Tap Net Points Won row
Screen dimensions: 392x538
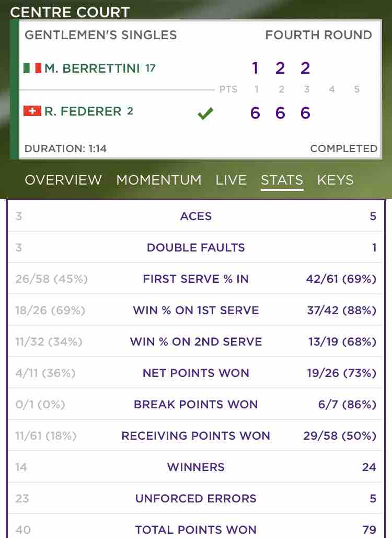[196, 373]
